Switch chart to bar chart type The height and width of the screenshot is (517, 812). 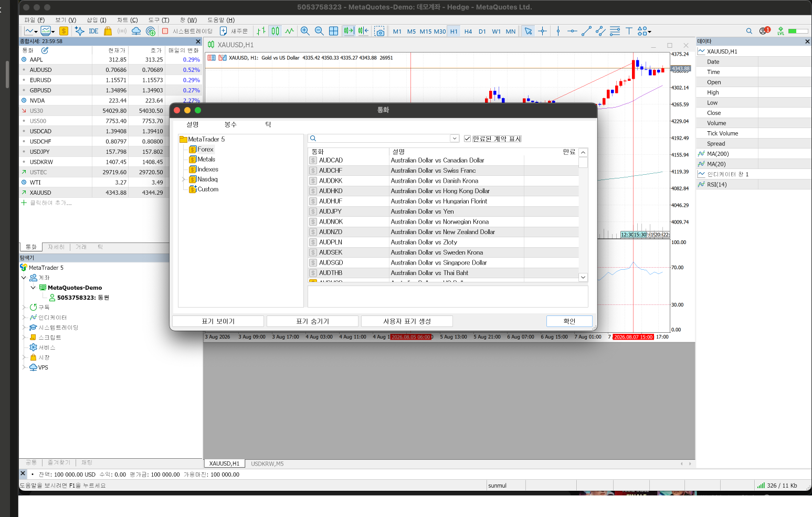point(261,31)
